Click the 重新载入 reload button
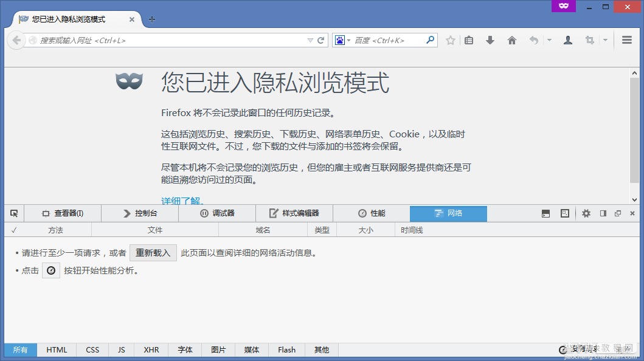This screenshot has height=361, width=644. [153, 253]
